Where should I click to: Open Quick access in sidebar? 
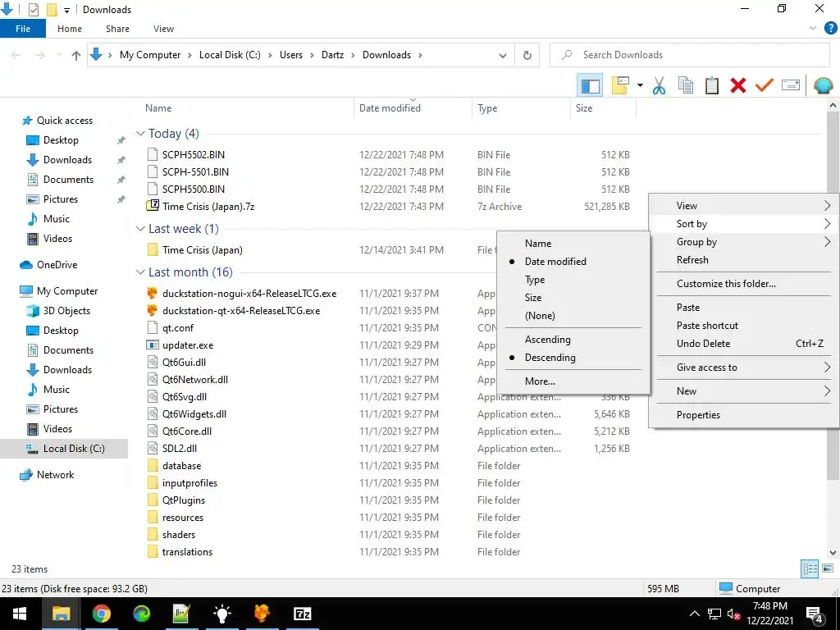coord(64,121)
